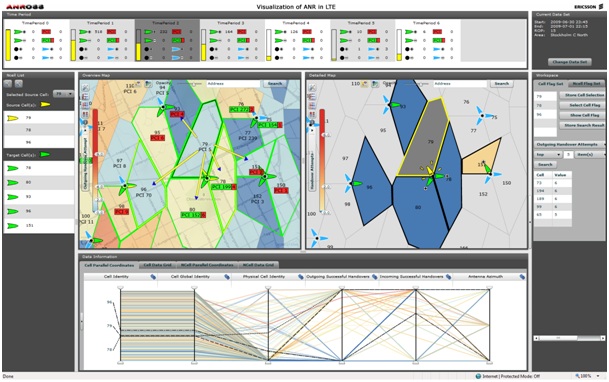Click the first tool icon in Ncell List panel

(8, 83)
